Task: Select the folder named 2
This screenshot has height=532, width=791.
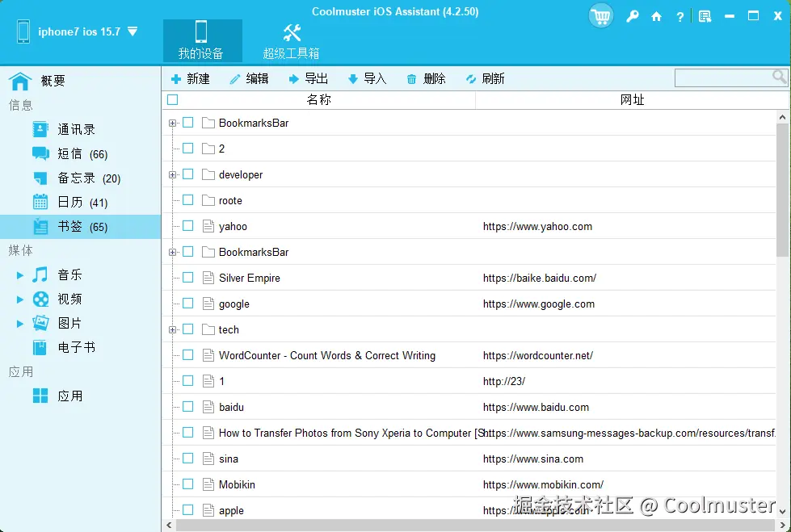Action: (469, 149)
